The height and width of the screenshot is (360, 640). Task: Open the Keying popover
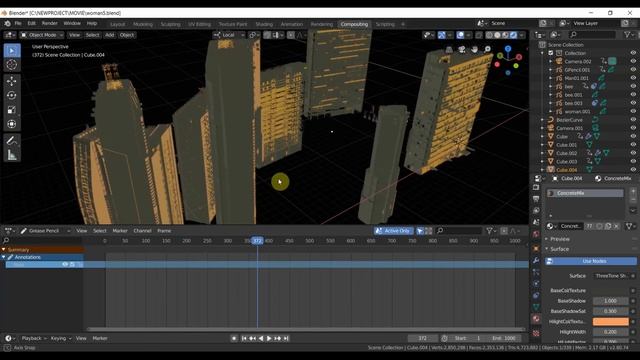(60, 338)
